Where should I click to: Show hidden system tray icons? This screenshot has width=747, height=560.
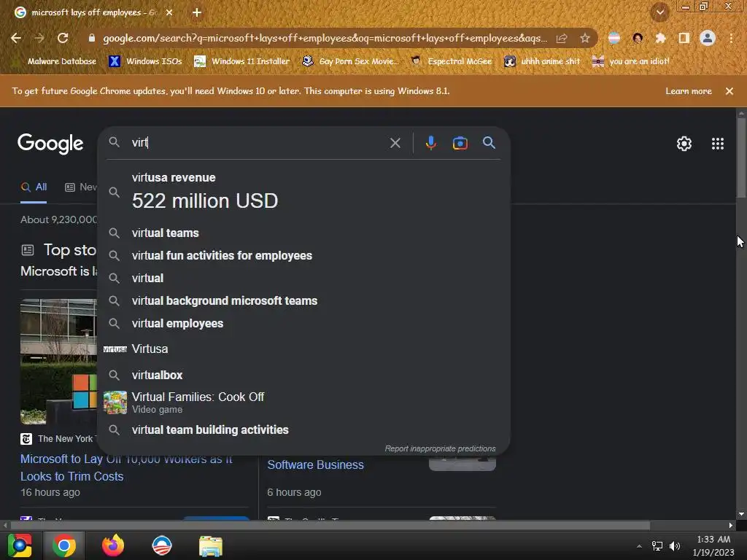(x=639, y=546)
